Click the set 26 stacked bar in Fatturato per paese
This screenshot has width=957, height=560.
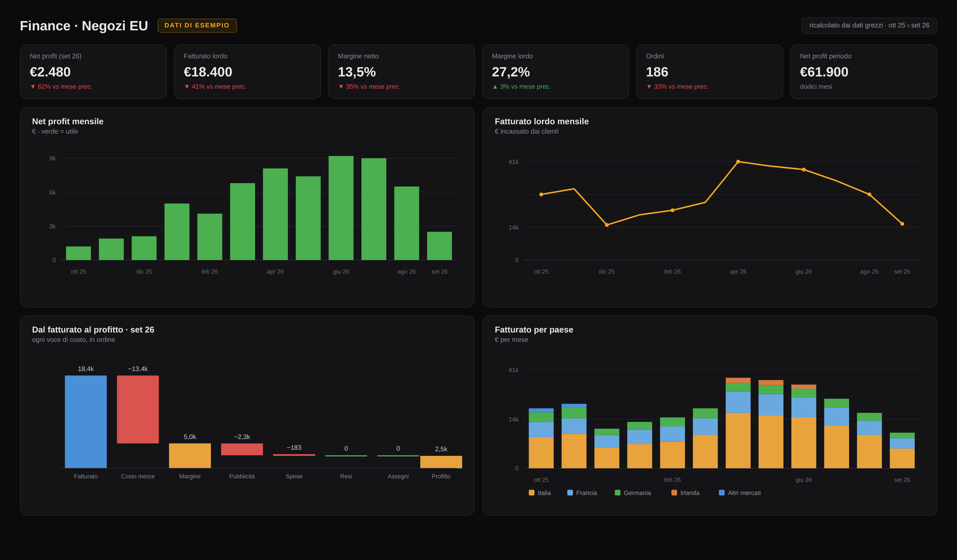[902, 450]
